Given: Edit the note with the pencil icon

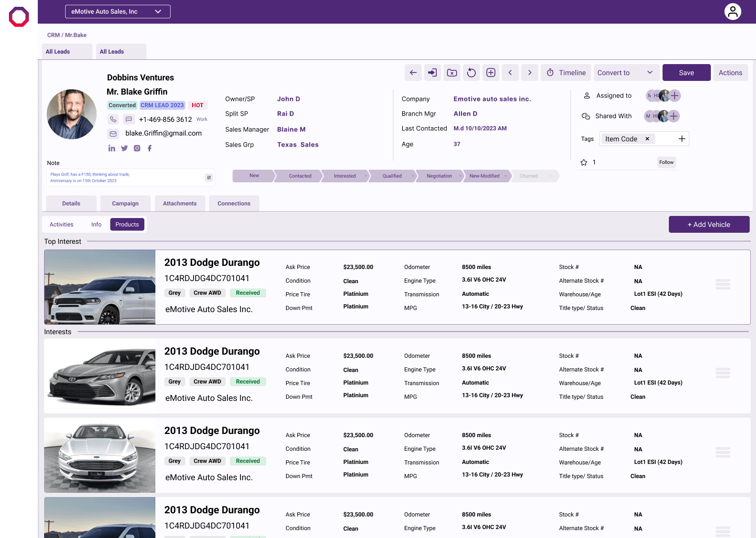Looking at the screenshot, I should [209, 178].
